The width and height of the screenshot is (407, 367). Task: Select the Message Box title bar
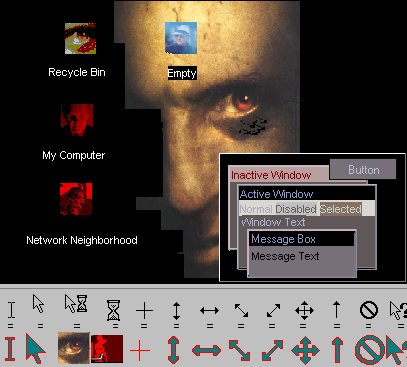pyautogui.click(x=301, y=239)
